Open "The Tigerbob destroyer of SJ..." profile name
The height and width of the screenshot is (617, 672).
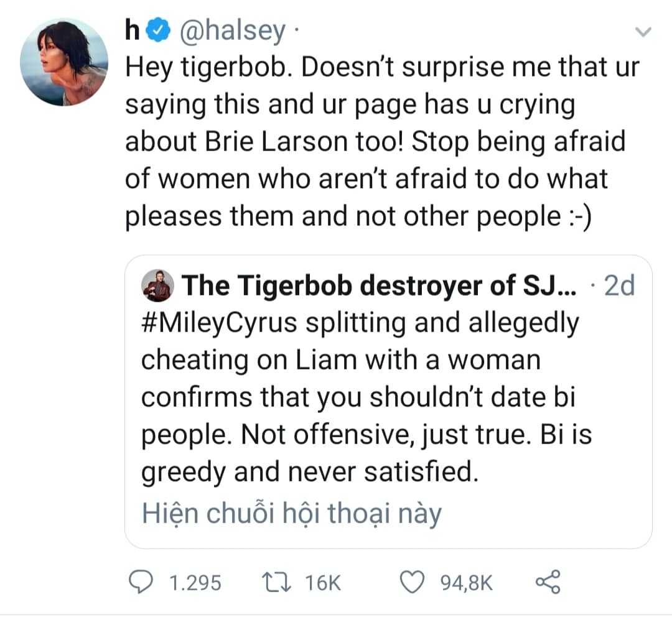coord(380,287)
